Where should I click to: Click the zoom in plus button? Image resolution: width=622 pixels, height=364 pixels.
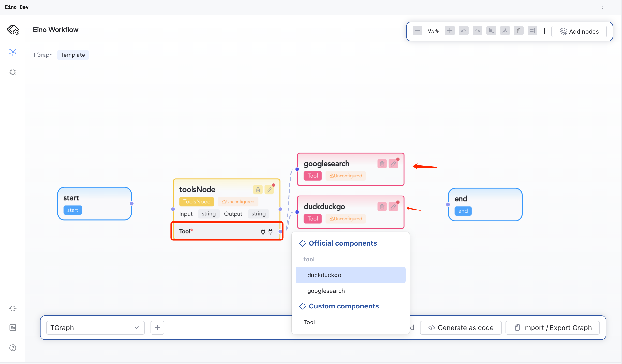450,31
